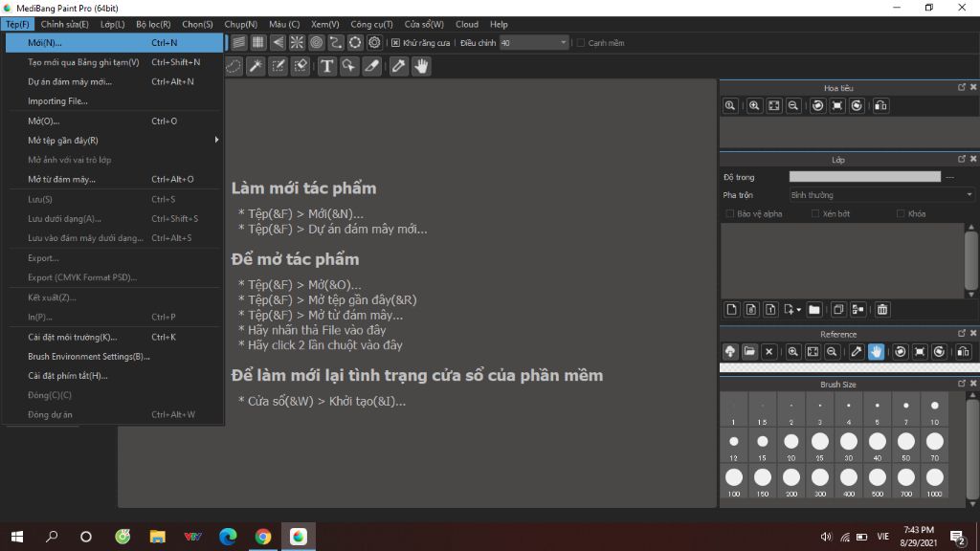Click zoom out icon in Hoa tiêu panel

[x=793, y=105]
